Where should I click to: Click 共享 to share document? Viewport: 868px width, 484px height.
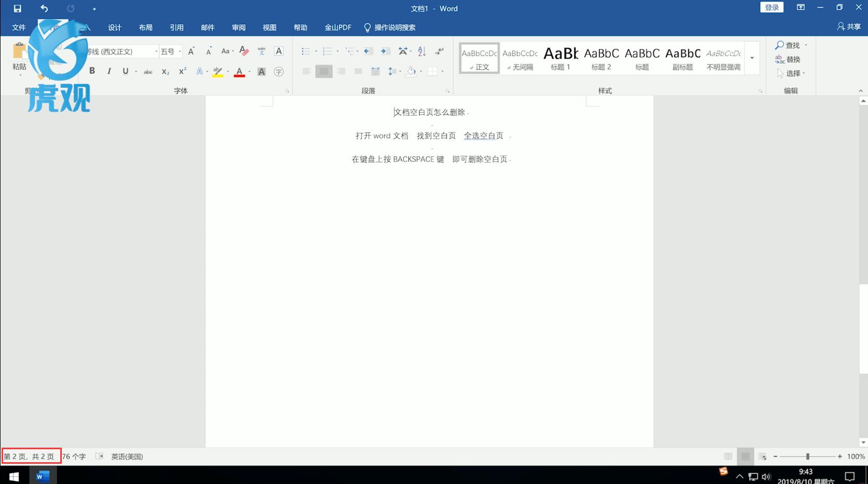pos(849,26)
